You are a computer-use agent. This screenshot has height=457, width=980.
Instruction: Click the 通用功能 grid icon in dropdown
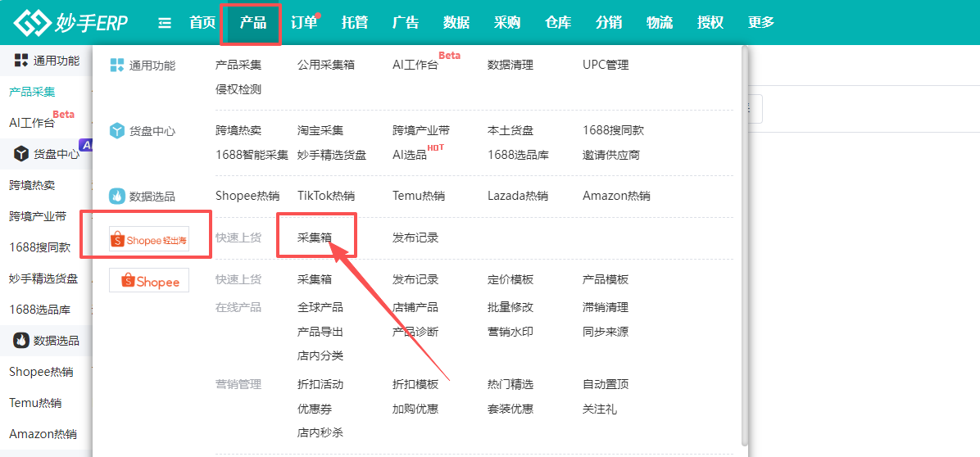(117, 65)
